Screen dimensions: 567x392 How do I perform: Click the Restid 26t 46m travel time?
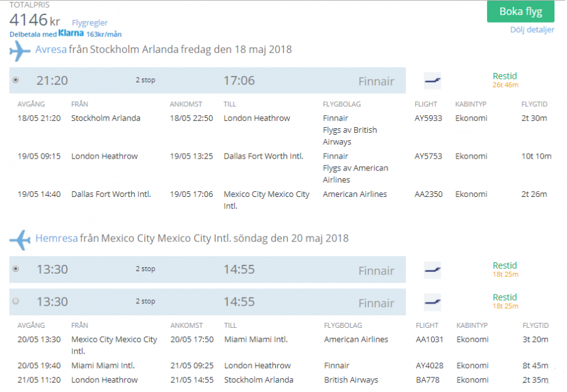[505, 80]
